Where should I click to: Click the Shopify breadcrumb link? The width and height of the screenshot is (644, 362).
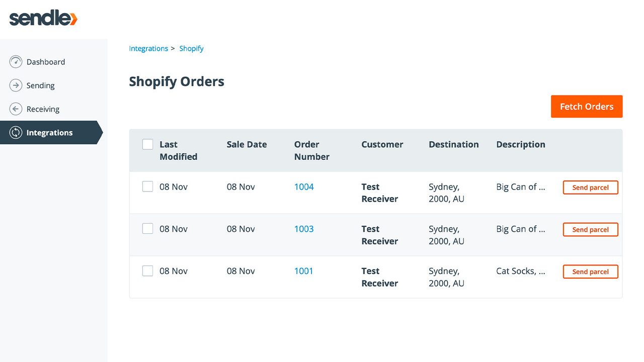click(x=191, y=48)
